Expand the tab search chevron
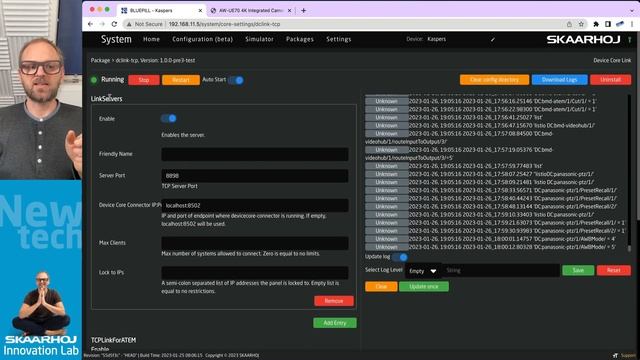Image resolution: width=640 pixels, height=360 pixels. pyautogui.click(x=632, y=10)
